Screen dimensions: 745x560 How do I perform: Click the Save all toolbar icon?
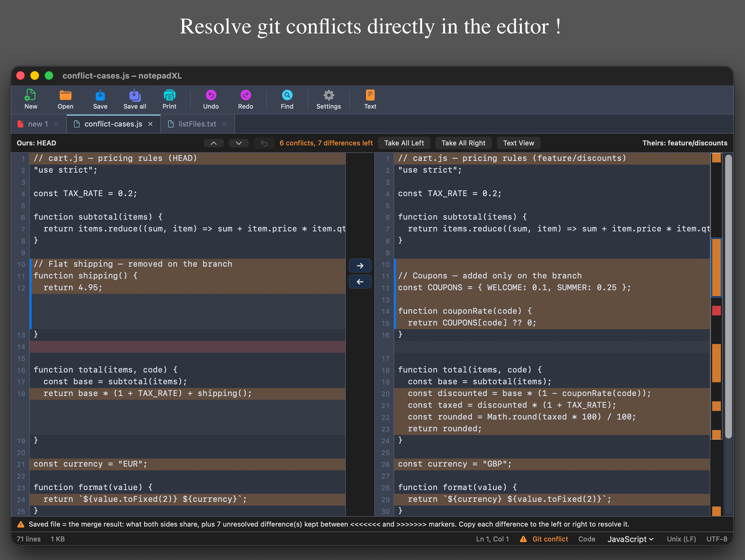coord(135,96)
